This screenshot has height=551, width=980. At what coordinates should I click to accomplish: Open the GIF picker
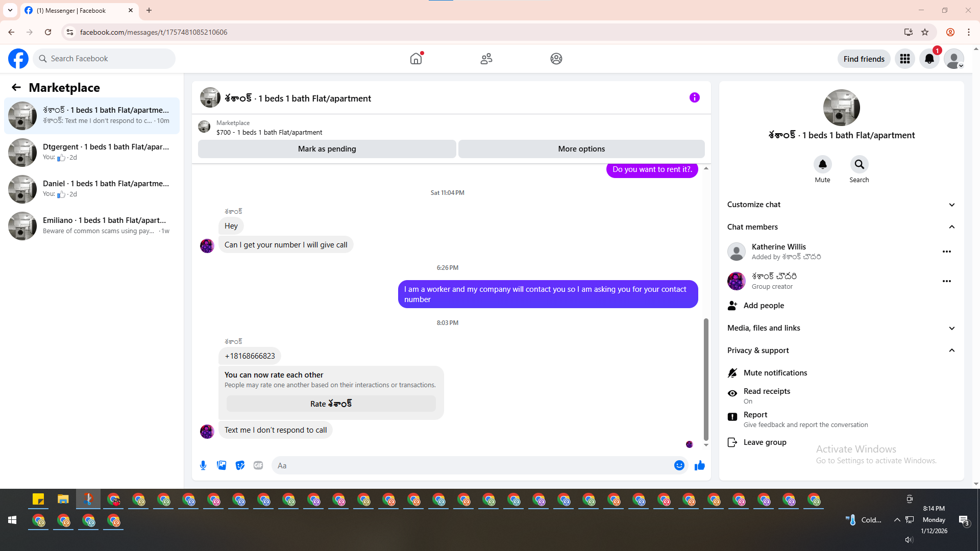[258, 465]
